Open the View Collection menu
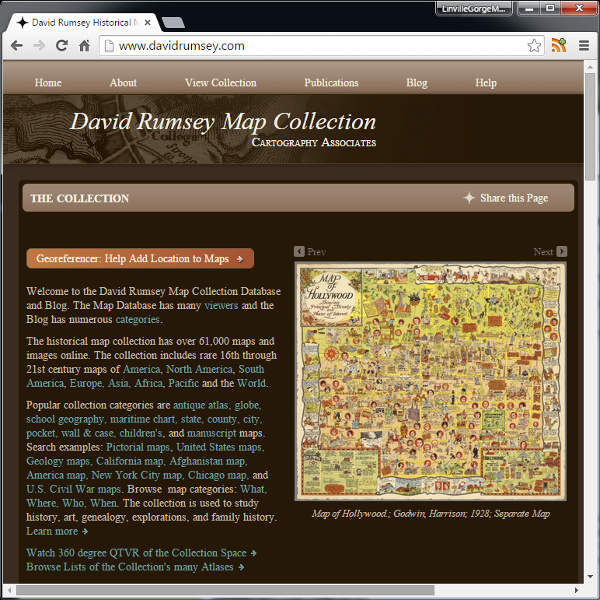This screenshot has width=600, height=600. tap(221, 83)
